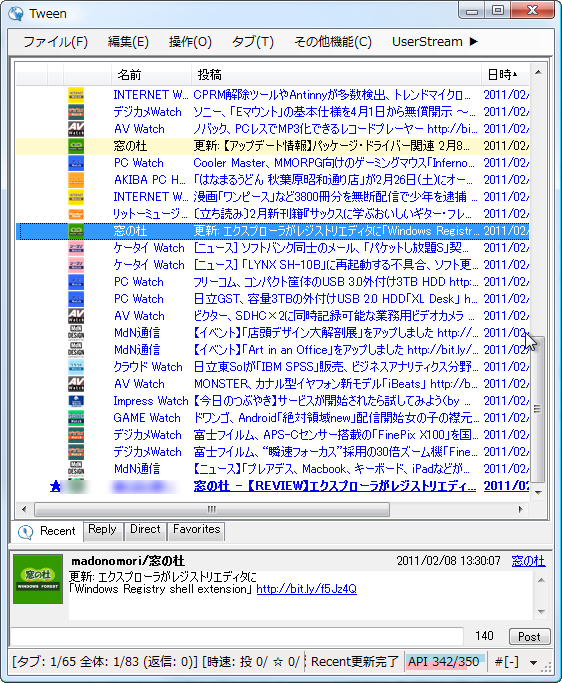562x683 pixels.
Task: Sort by the 日時 column header
Action: tap(505, 75)
